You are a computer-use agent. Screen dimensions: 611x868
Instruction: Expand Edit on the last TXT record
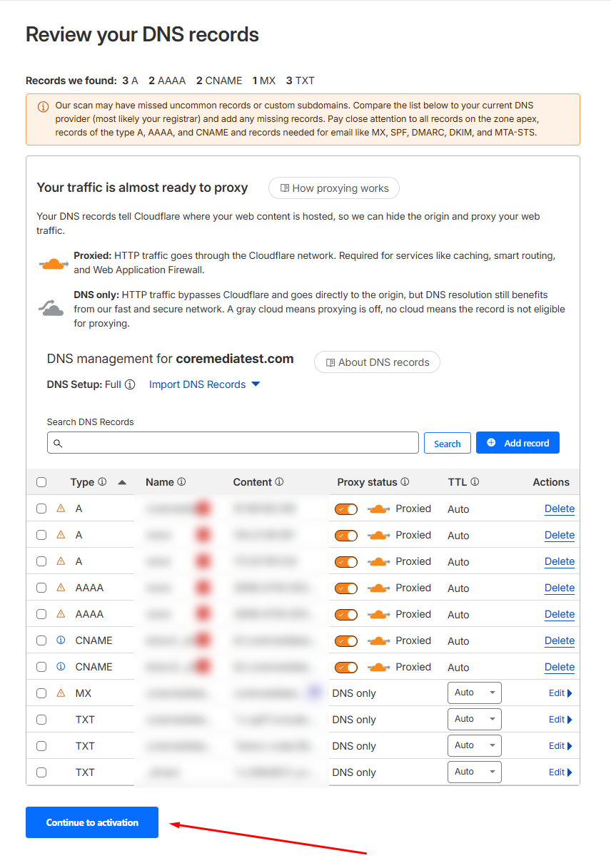[x=560, y=772]
